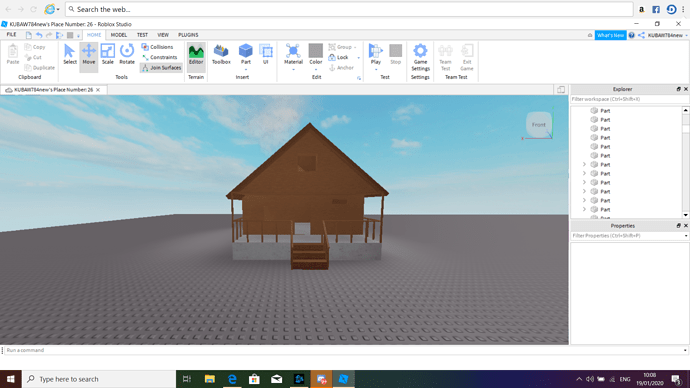Open the Toolbox panel

click(x=221, y=55)
